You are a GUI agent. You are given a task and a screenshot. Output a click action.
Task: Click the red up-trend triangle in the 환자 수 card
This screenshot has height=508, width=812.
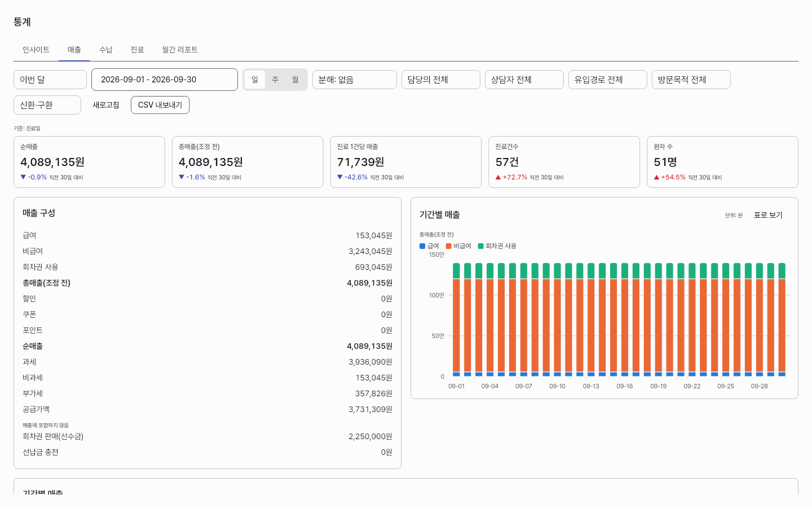pos(657,177)
